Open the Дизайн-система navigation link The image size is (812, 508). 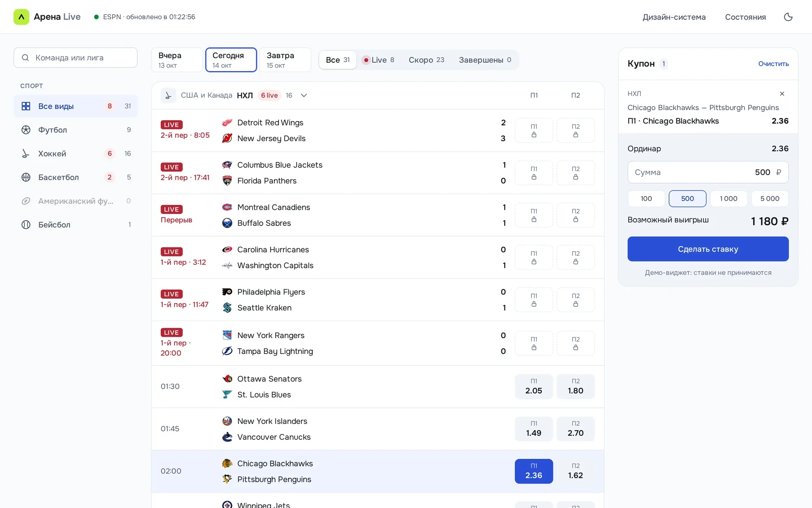tap(674, 17)
